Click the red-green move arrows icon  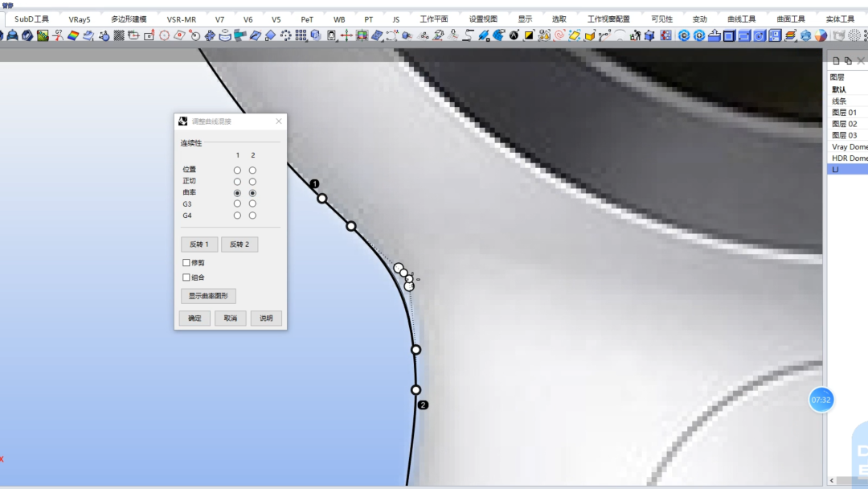pos(346,36)
